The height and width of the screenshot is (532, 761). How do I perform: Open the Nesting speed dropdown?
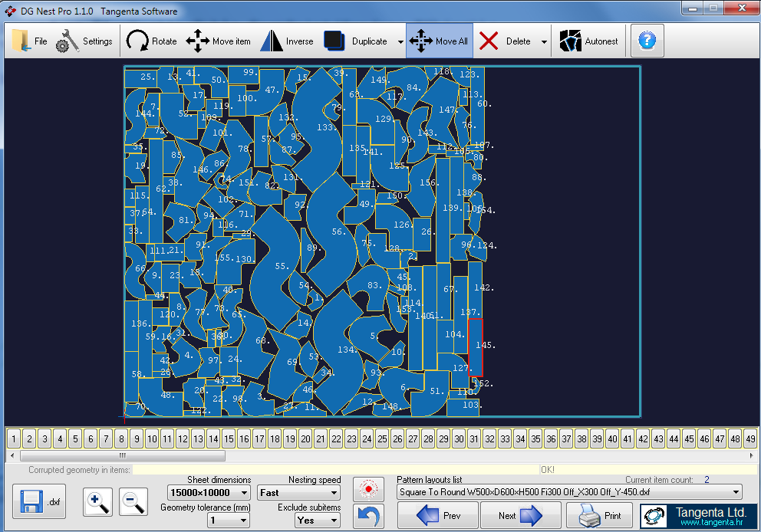click(x=298, y=493)
